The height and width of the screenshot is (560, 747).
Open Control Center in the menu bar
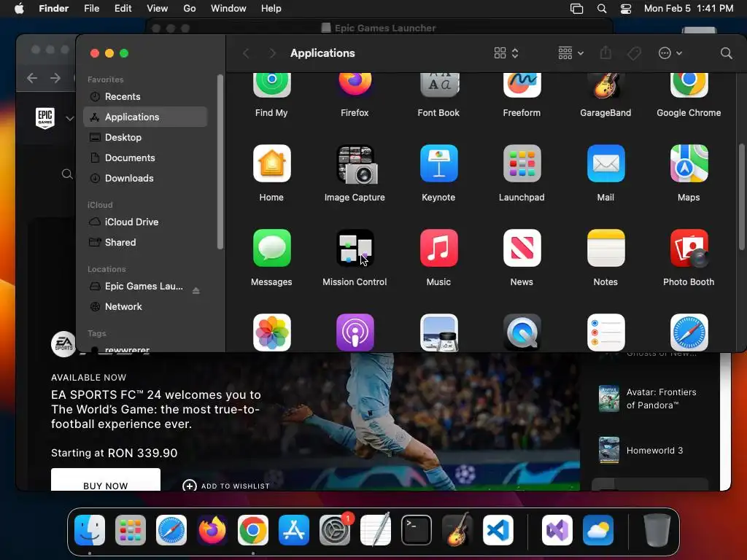point(625,9)
